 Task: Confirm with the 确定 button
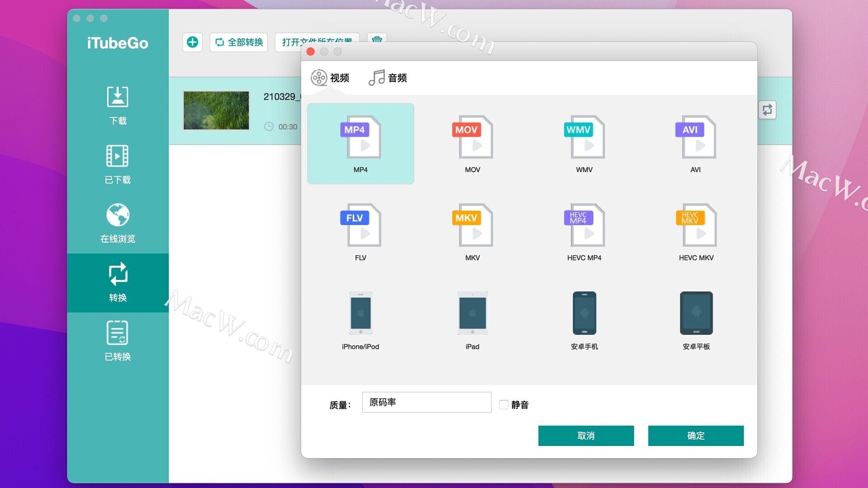696,436
